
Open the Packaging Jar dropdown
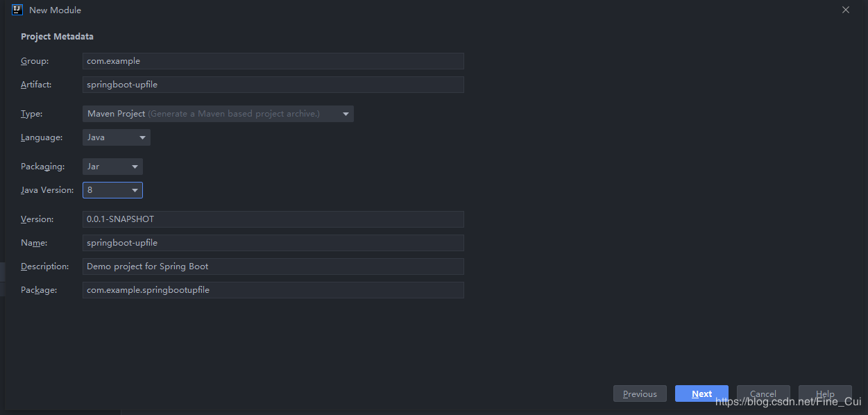(x=112, y=167)
